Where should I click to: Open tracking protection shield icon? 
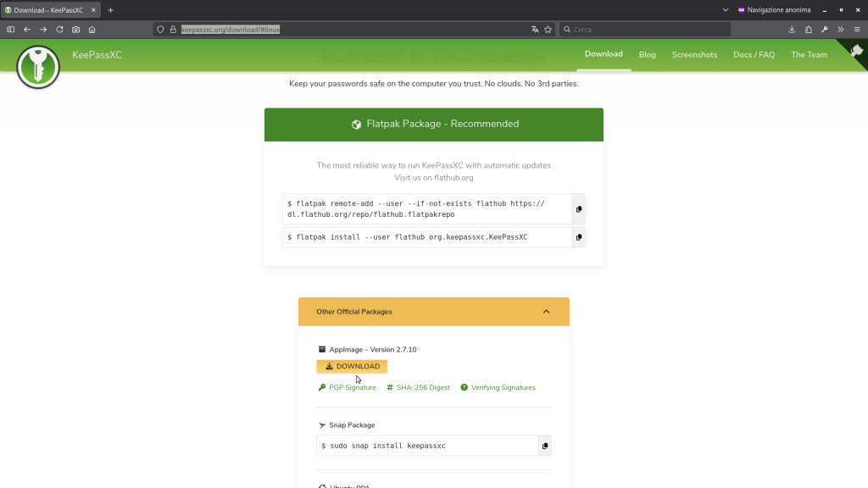point(160,30)
